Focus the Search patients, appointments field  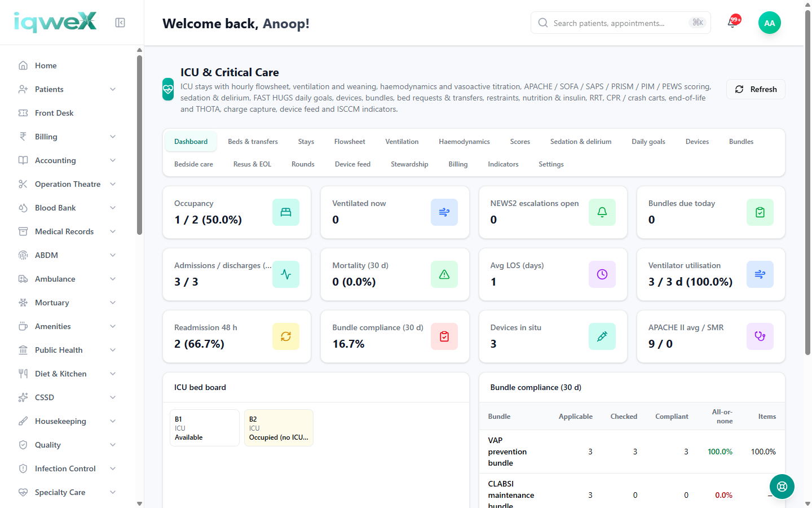620,23
